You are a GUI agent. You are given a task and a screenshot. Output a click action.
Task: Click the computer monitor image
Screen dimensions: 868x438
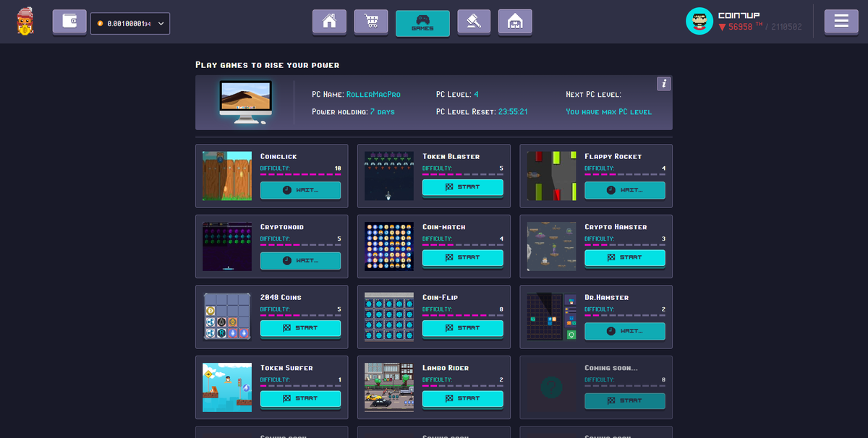pos(245,102)
